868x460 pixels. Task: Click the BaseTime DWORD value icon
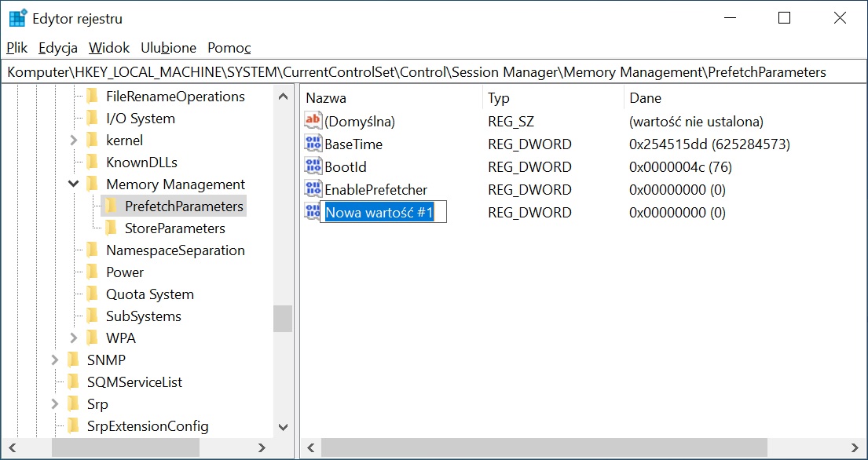click(313, 144)
